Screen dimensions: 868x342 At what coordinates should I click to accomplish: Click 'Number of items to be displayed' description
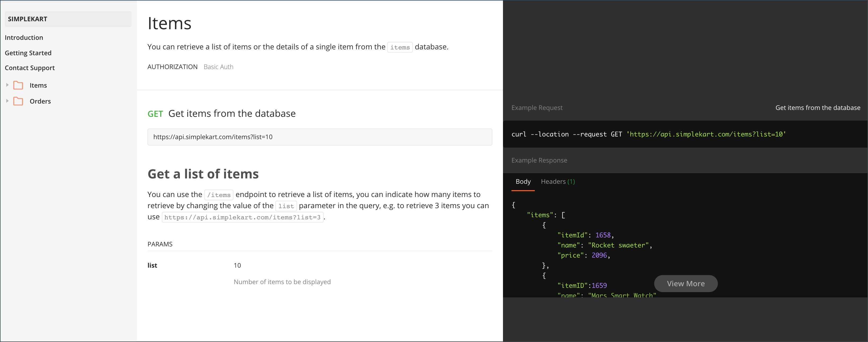click(282, 282)
